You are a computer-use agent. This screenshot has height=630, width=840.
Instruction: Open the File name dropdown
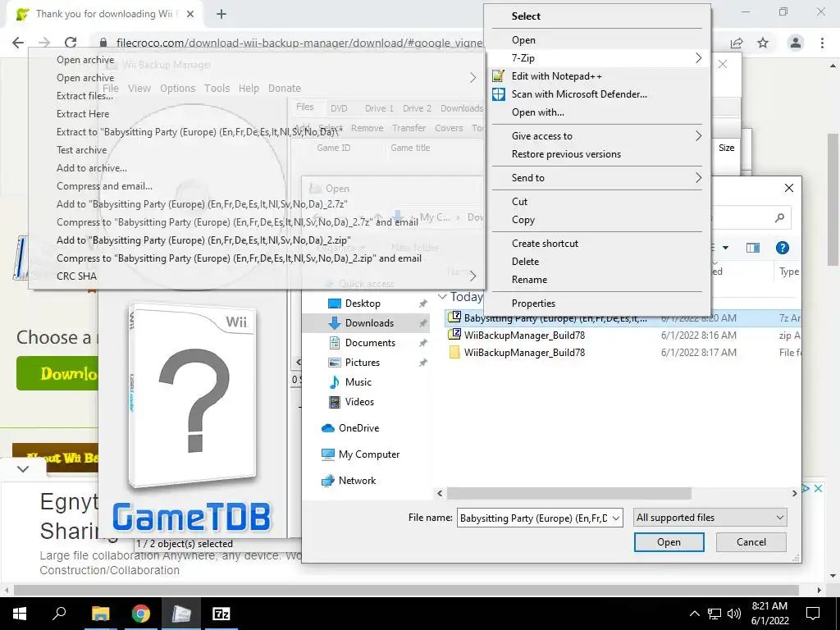point(616,518)
